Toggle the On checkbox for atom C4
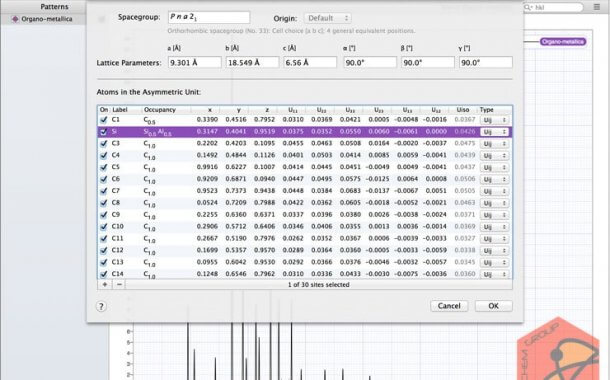The height and width of the screenshot is (380, 610). pos(103,156)
